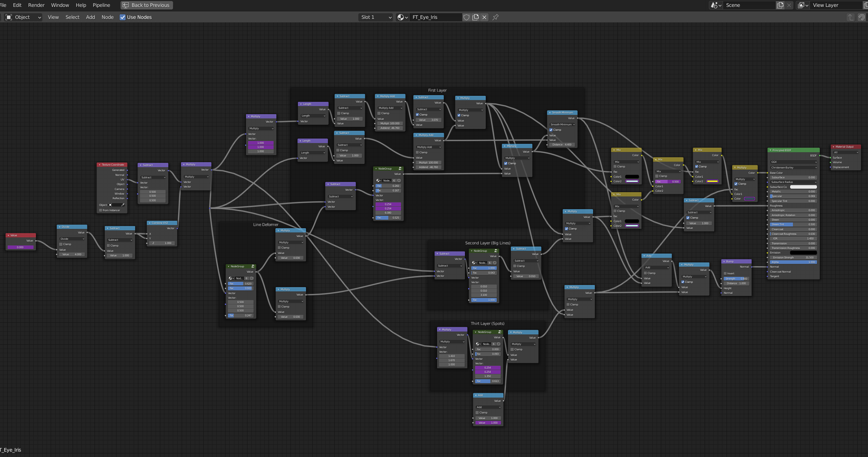Open the GGX distribution dropdown on Principled BSDF
Viewport: 868px width, 457px height.
point(793,162)
